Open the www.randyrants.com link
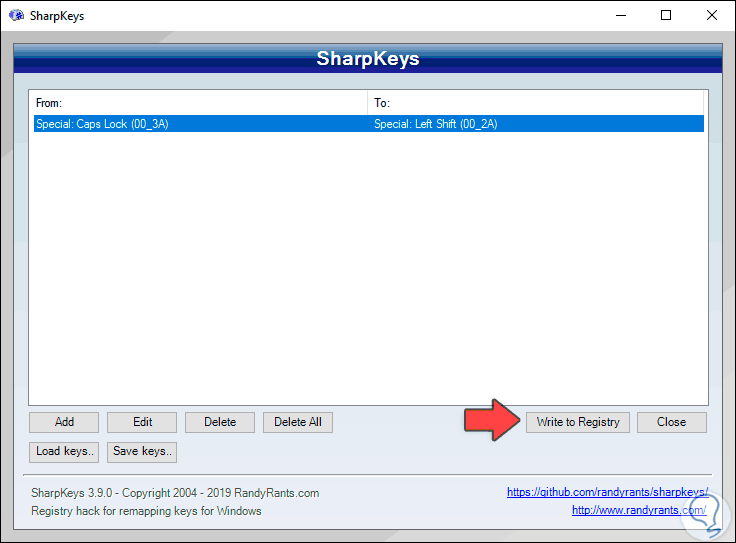 coord(639,510)
